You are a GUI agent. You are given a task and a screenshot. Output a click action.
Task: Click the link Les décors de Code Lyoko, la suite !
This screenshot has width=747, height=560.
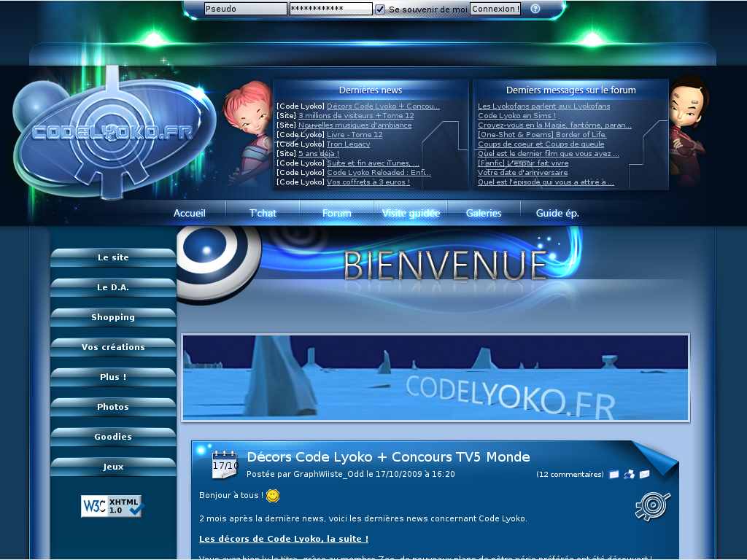[284, 539]
